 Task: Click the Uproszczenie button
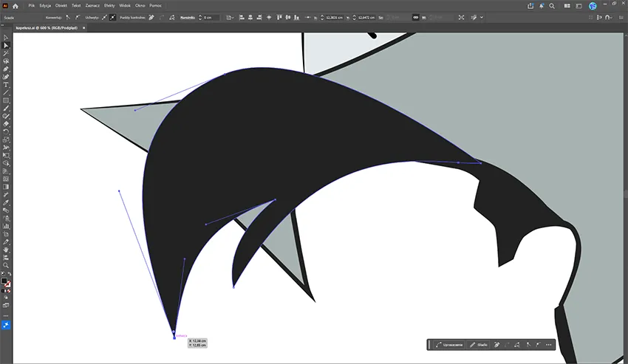(x=449, y=345)
